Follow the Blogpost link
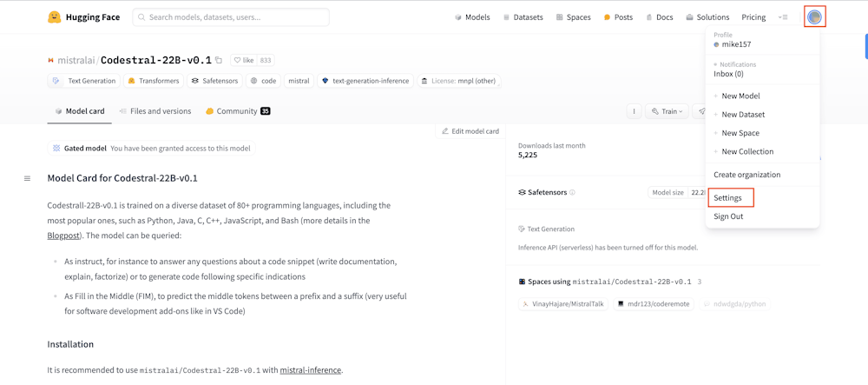Screen dimensions: 868x385 point(63,236)
